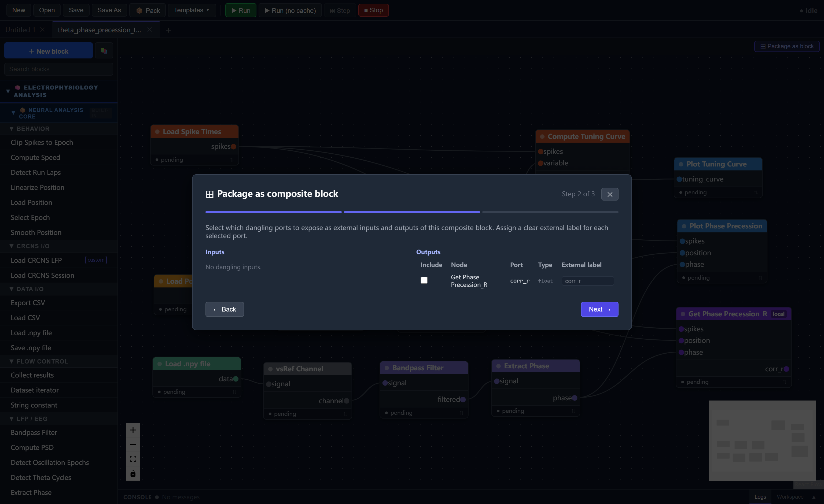The width and height of the screenshot is (824, 504).
Task: Toggle the canvas lock icon
Action: (133, 474)
